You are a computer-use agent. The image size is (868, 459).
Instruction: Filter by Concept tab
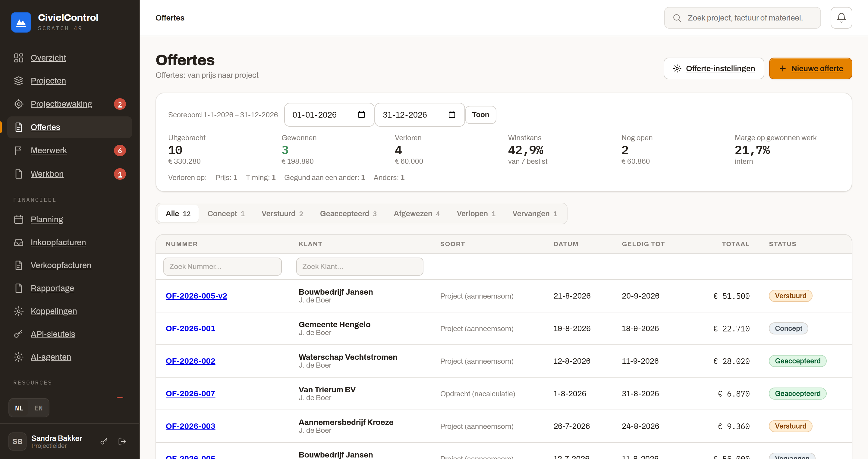(226, 214)
